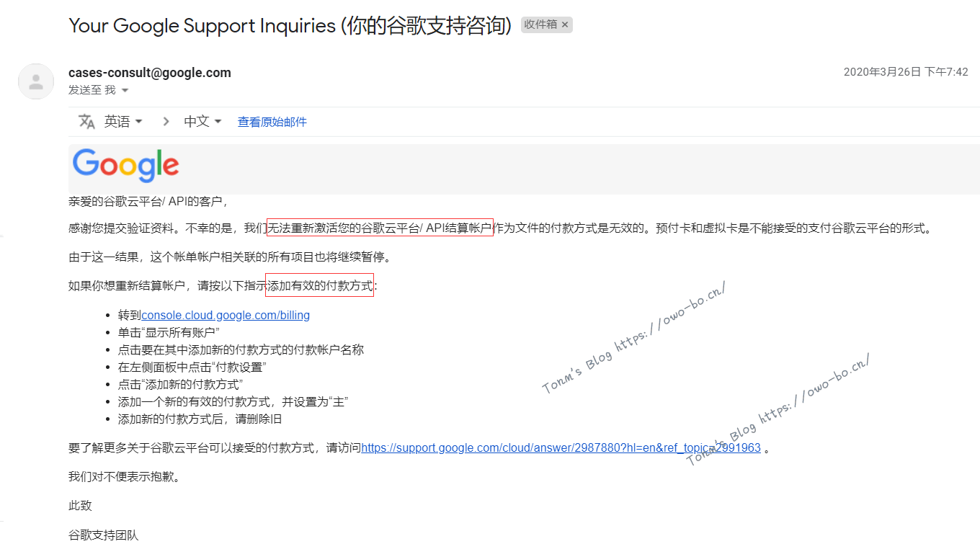Click the sender's profile avatar
The width and height of the screenshot is (980, 544).
[35, 81]
